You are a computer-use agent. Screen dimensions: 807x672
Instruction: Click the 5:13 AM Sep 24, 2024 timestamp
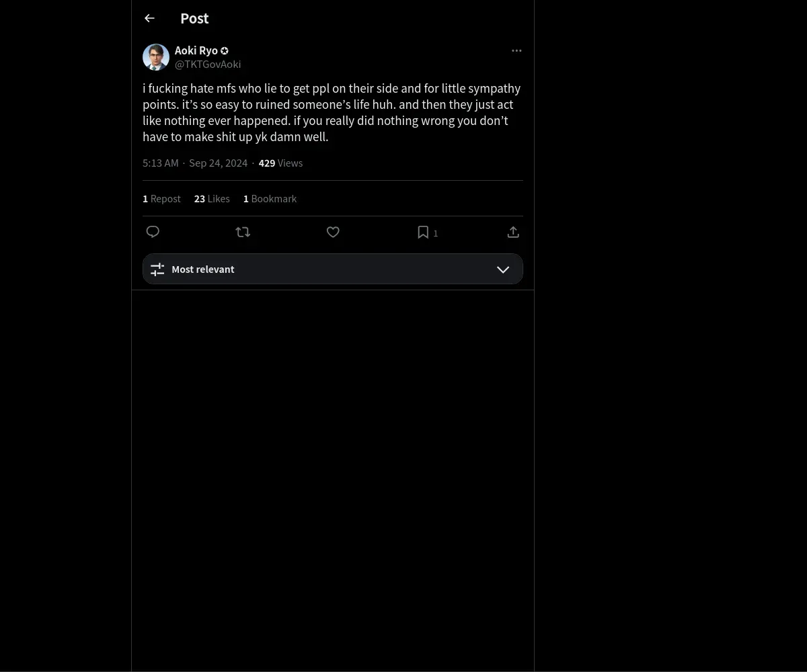click(195, 163)
